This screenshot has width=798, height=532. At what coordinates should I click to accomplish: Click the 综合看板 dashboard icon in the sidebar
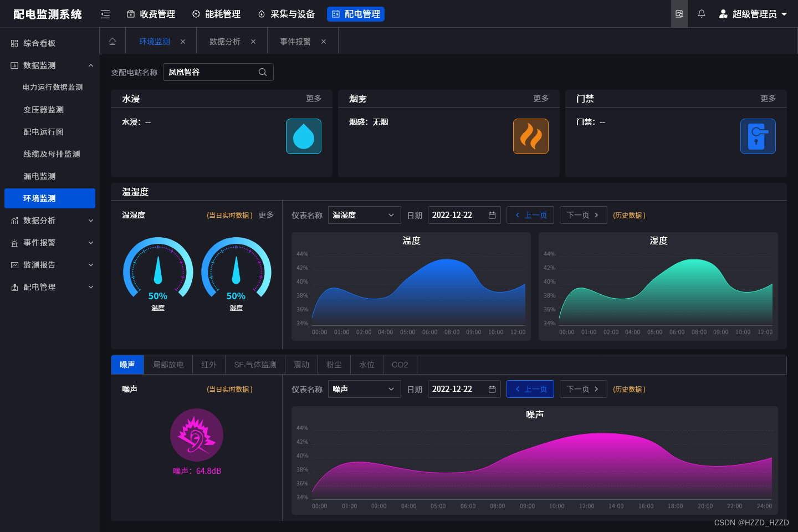[x=14, y=43]
